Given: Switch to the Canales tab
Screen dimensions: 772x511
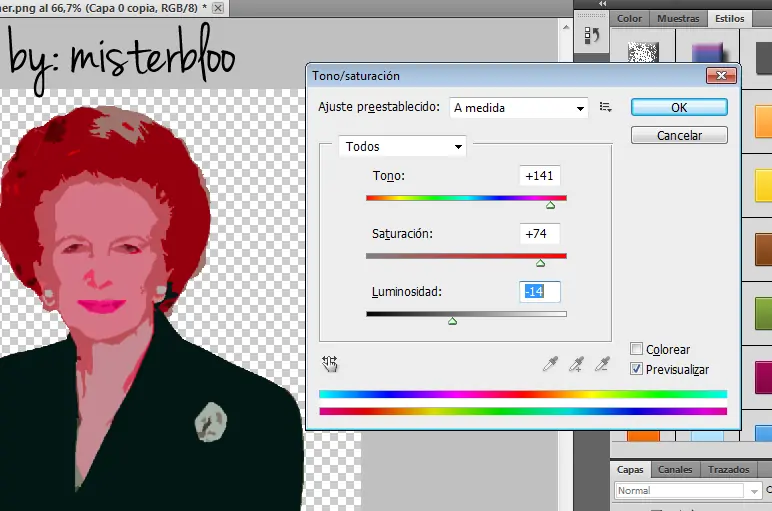Looking at the screenshot, I should [675, 470].
